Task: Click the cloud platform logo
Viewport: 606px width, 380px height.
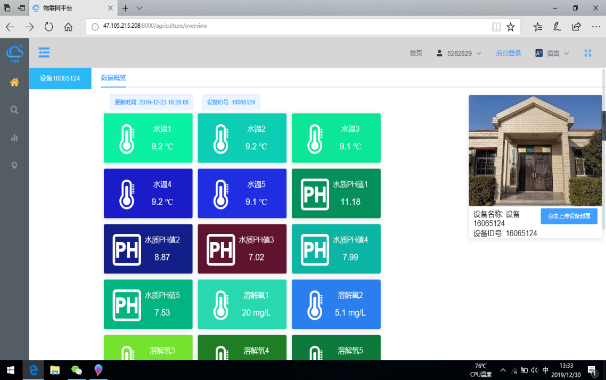Action: [x=15, y=53]
